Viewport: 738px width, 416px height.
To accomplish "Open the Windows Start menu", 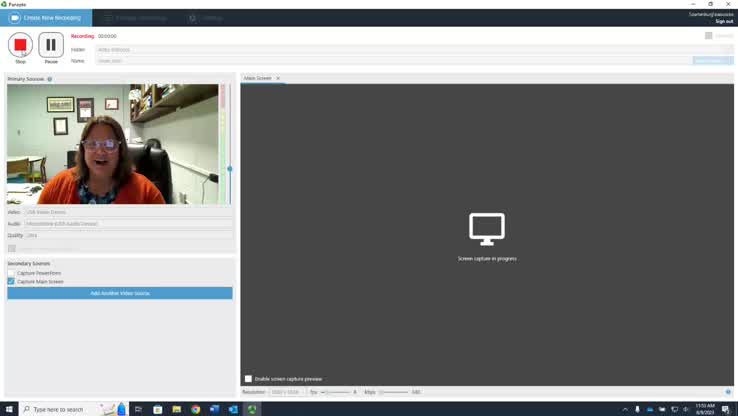I will click(x=8, y=409).
